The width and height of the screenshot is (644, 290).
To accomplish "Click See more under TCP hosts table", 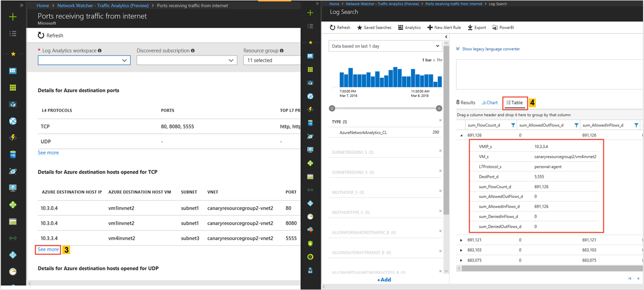I will pos(48,249).
